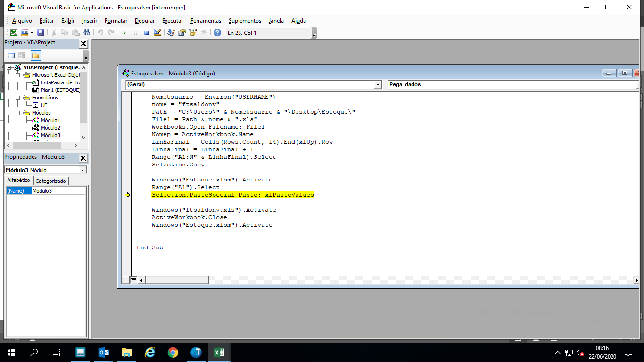Image resolution: width=644 pixels, height=362 pixels.
Task: Open the Módulo3 object dropdown in Properties
Action: point(83,170)
